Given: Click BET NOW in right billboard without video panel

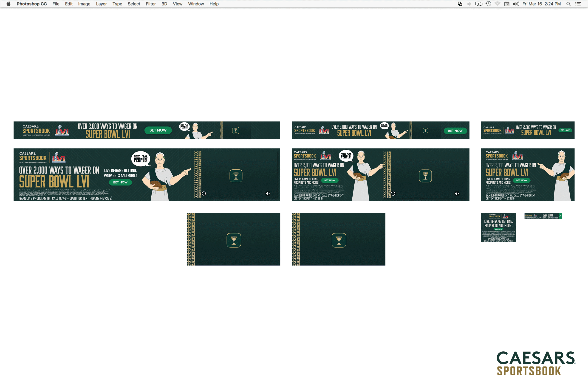Looking at the screenshot, I should (522, 180).
